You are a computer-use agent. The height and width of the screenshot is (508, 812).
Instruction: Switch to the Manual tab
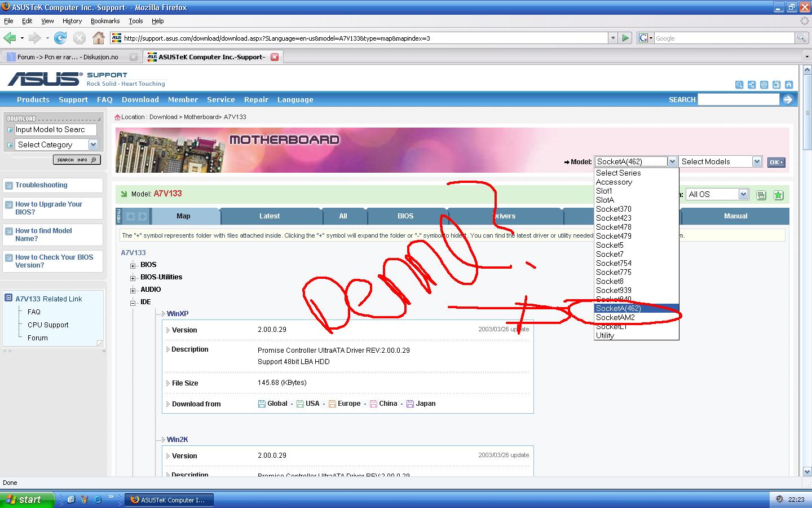click(735, 216)
